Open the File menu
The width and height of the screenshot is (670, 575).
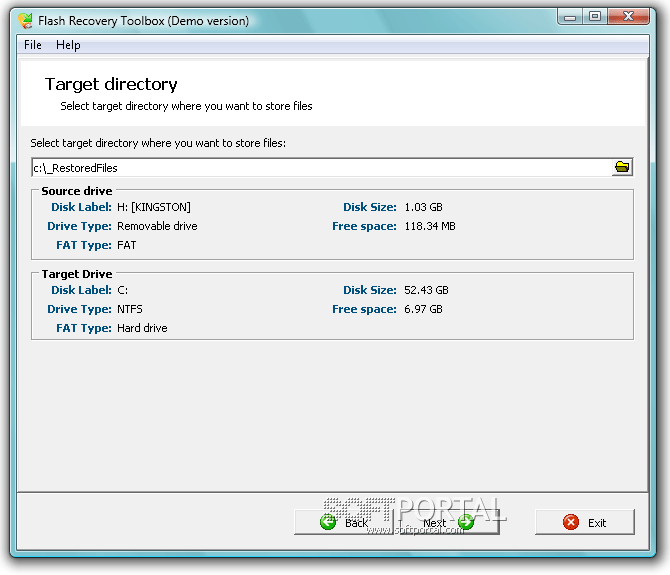32,45
